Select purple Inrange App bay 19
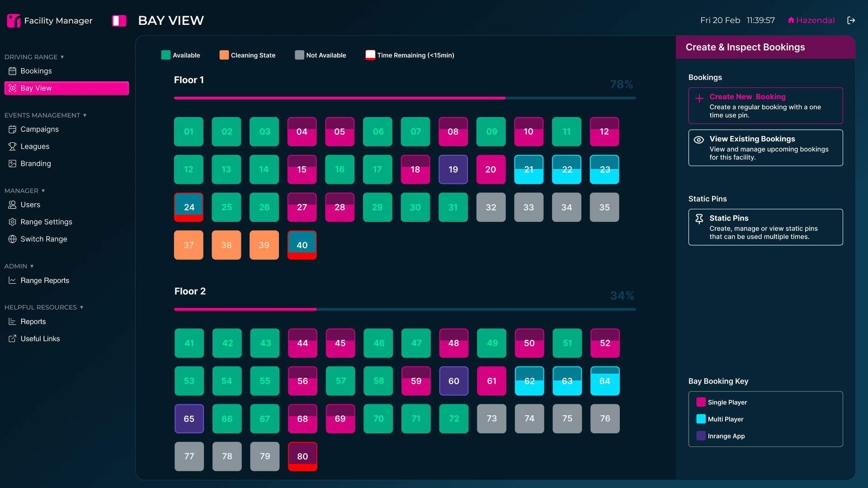The image size is (868, 488). [453, 169]
